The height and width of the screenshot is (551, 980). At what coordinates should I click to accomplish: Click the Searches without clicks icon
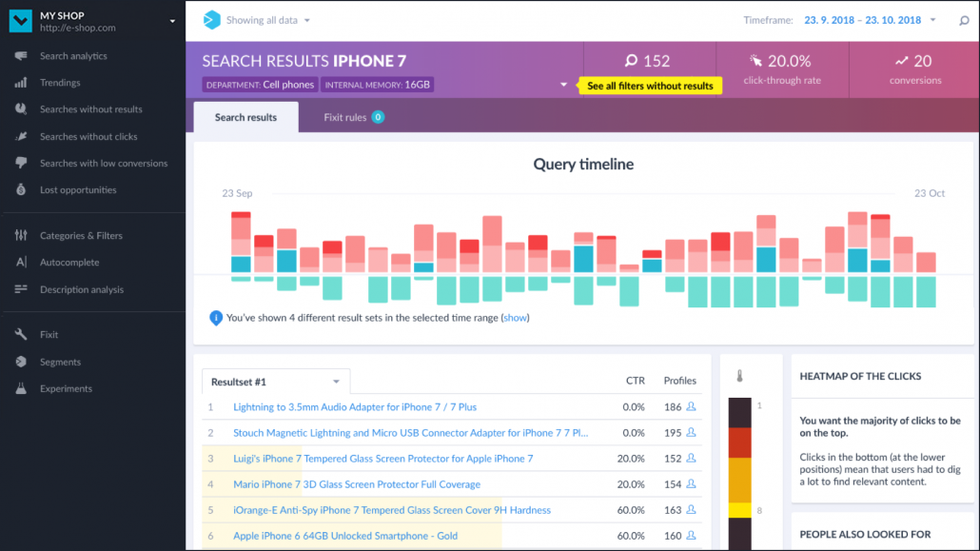pyautogui.click(x=21, y=136)
